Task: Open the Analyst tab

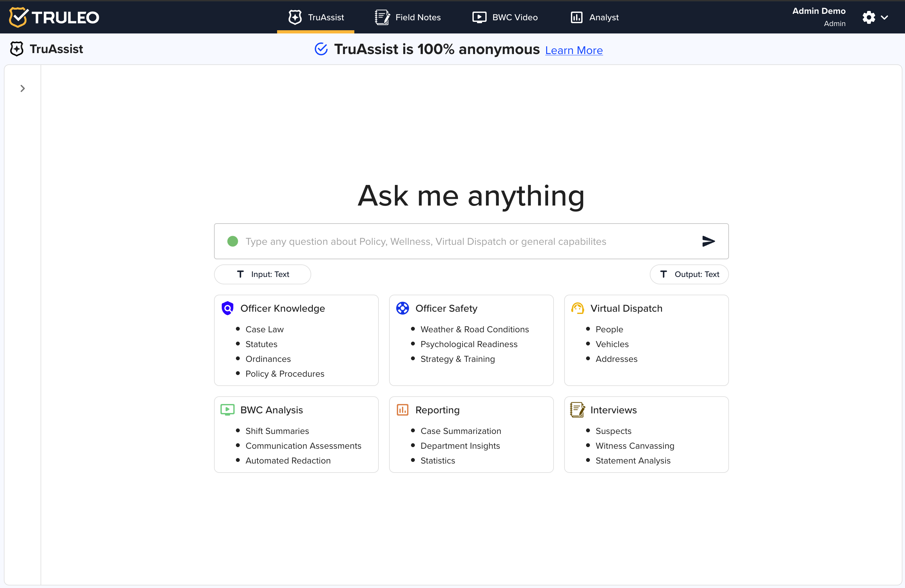Action: [594, 17]
